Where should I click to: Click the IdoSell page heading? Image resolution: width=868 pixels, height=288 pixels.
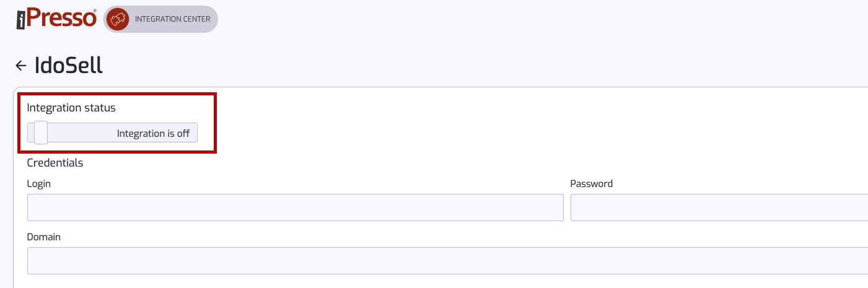(69, 65)
